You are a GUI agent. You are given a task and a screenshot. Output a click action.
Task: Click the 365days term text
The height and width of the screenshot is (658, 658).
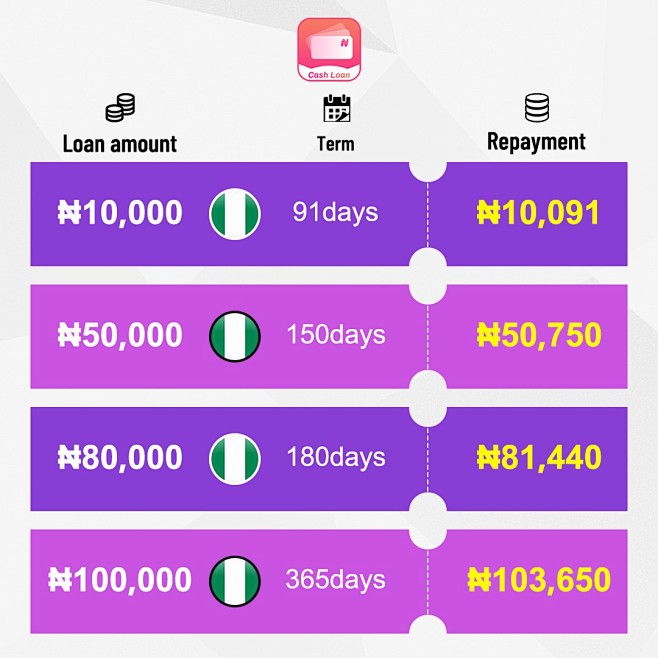pyautogui.click(x=335, y=580)
